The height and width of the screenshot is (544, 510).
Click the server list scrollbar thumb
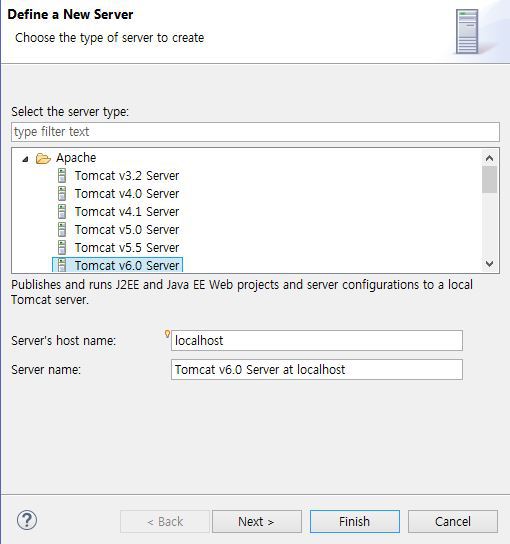pyautogui.click(x=490, y=179)
